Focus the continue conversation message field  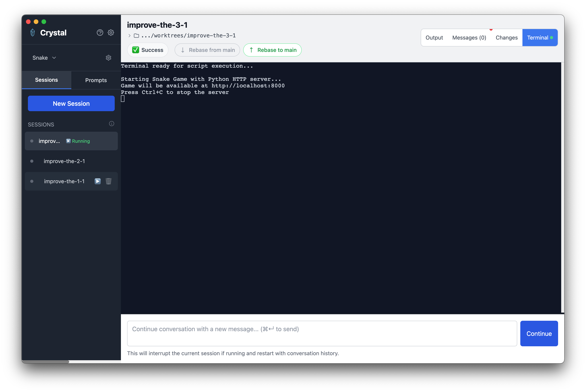click(322, 333)
